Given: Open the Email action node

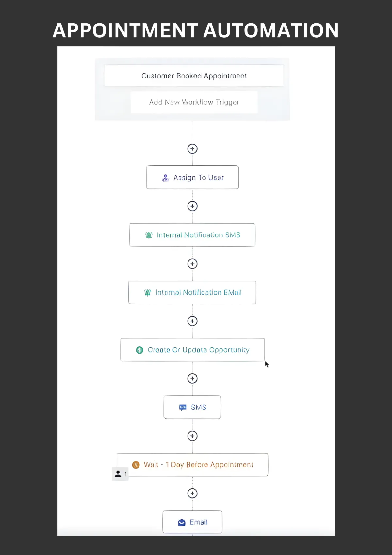Looking at the screenshot, I should [192, 522].
